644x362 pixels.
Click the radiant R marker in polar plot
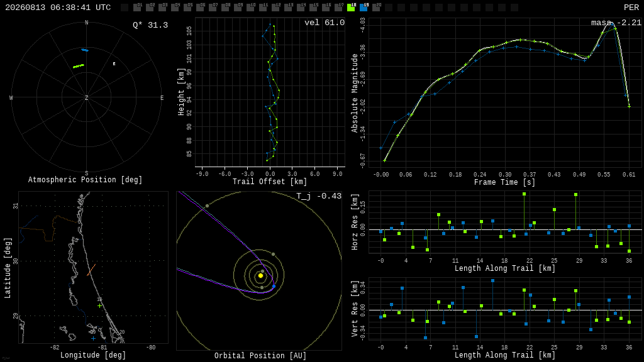point(114,64)
